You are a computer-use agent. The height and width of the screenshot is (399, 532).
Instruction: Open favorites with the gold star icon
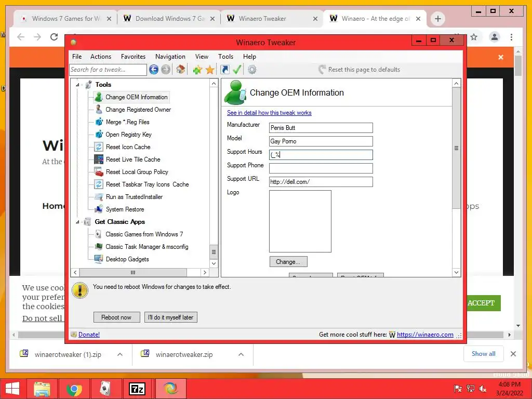(x=210, y=70)
